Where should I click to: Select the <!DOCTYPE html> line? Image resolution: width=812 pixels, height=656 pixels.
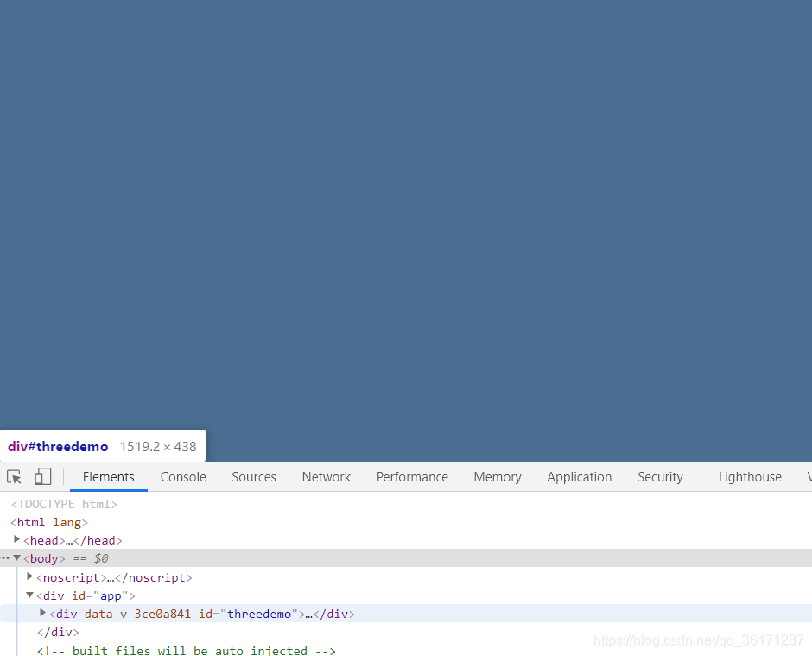64,504
